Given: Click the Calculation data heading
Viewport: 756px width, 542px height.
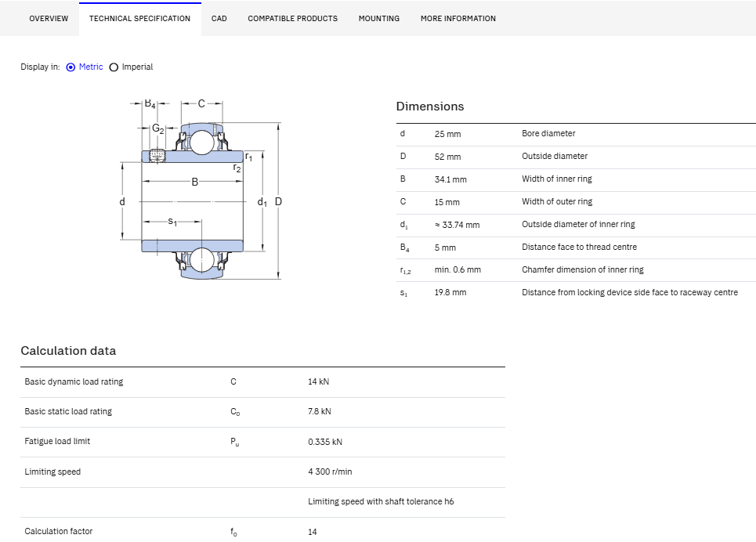Looking at the screenshot, I should (x=68, y=351).
